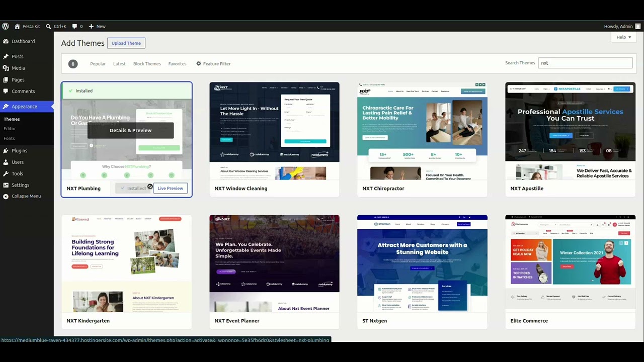
Task: Click the Dashboard icon in the sidebar
Action: (6, 41)
